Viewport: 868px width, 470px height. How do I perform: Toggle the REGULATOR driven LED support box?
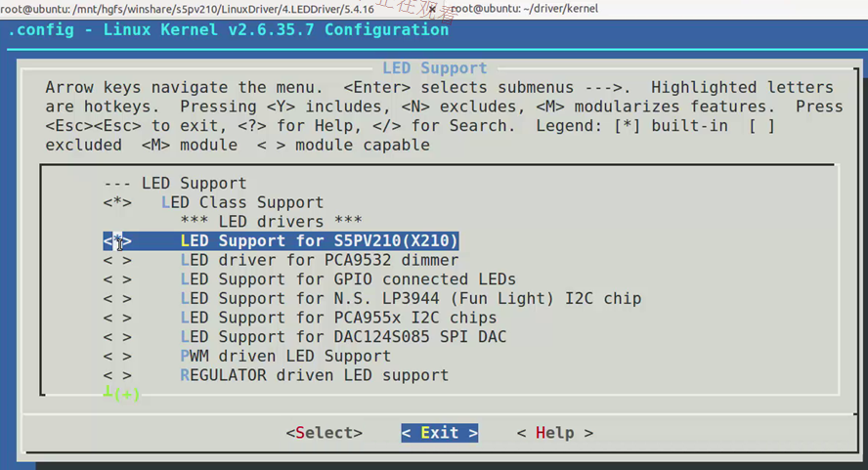click(x=117, y=375)
